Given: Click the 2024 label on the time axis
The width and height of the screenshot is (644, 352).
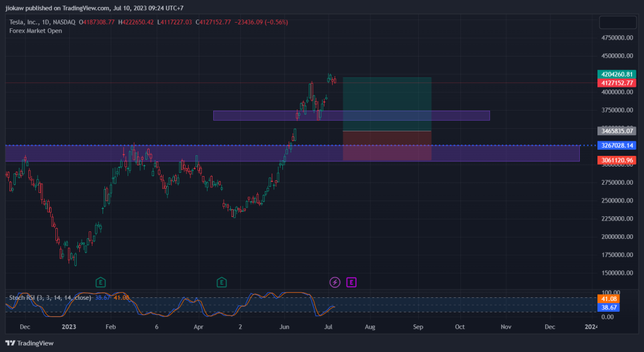Looking at the screenshot, I should [x=591, y=327].
